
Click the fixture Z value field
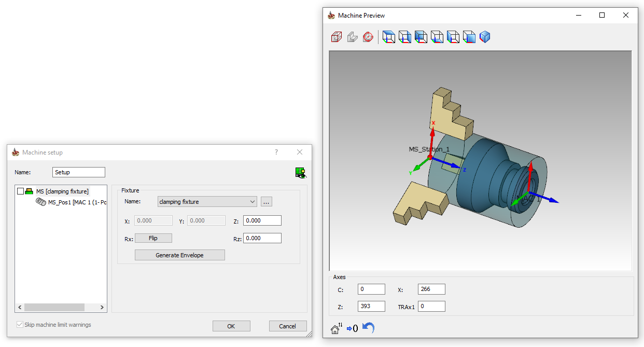tap(262, 220)
